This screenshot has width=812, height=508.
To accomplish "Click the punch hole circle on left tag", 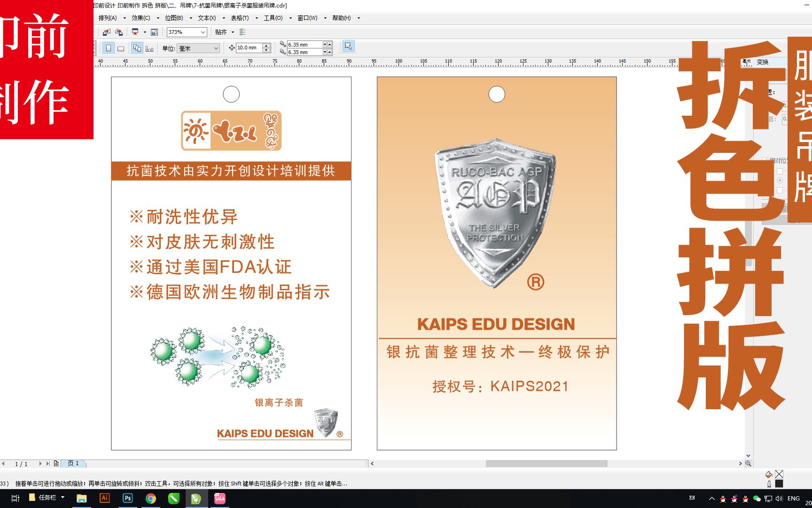I will 231,94.
